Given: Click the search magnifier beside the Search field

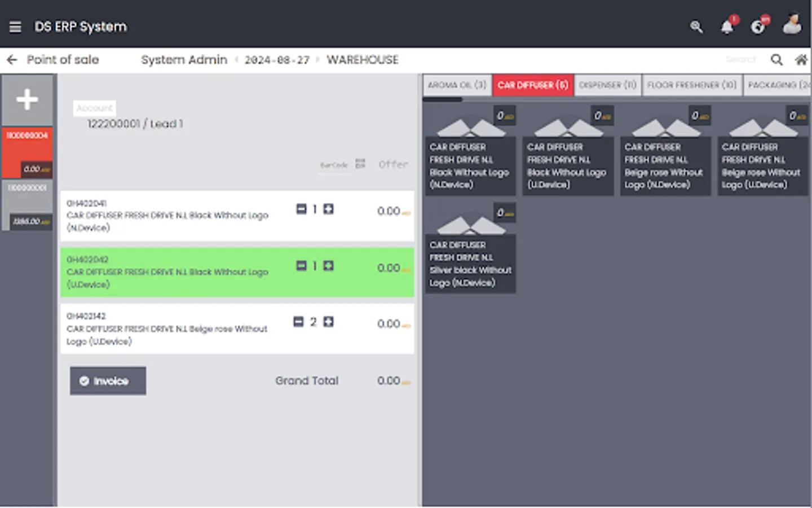Looking at the screenshot, I should pyautogui.click(x=776, y=59).
